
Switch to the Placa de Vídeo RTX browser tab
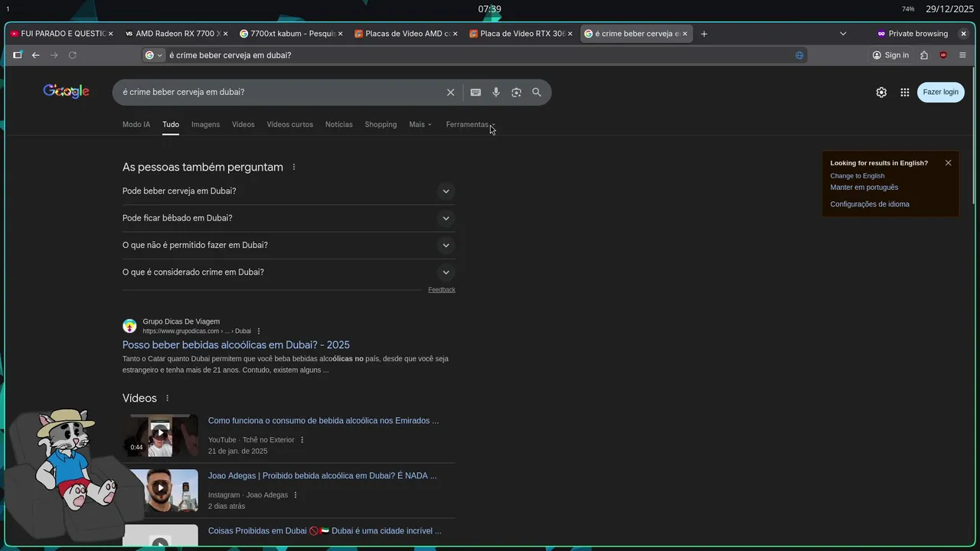(x=521, y=34)
